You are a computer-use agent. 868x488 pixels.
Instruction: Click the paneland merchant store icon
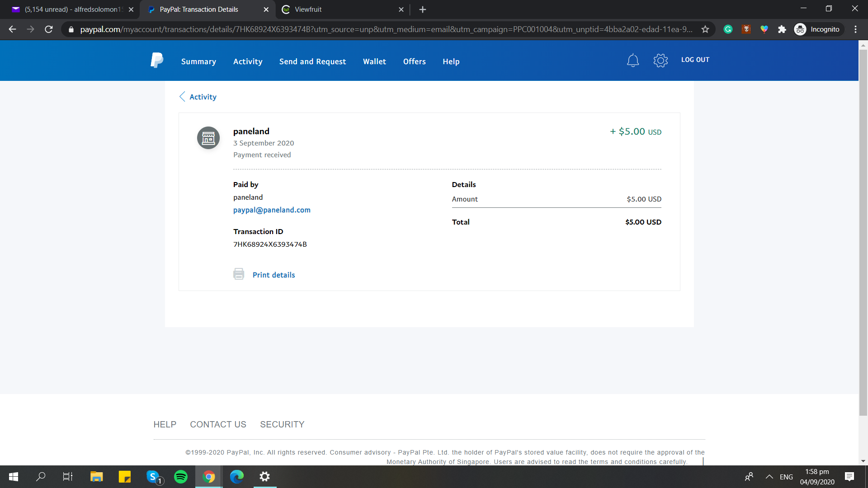click(x=208, y=138)
